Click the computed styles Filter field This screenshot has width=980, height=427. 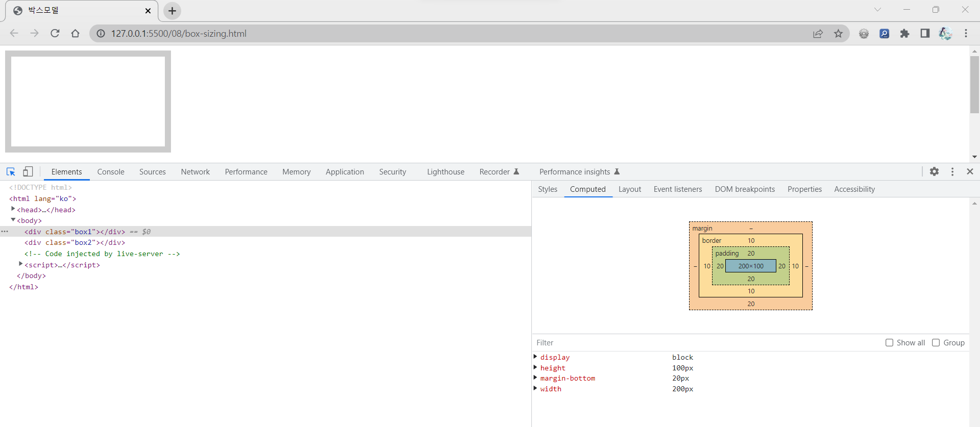click(x=707, y=343)
